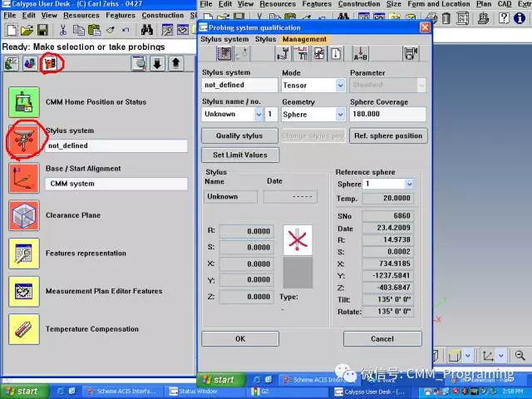532x399 pixels.
Task: Click Cancel in the qualification dialog
Action: (382, 338)
